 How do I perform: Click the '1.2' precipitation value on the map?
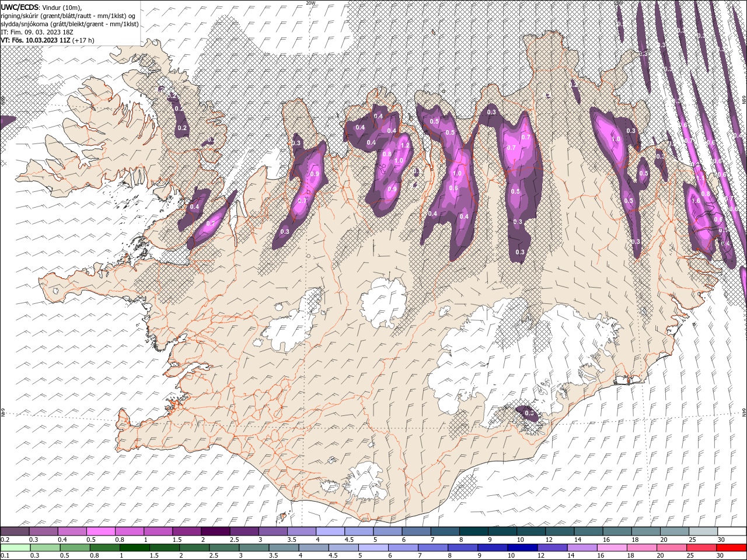406,145
